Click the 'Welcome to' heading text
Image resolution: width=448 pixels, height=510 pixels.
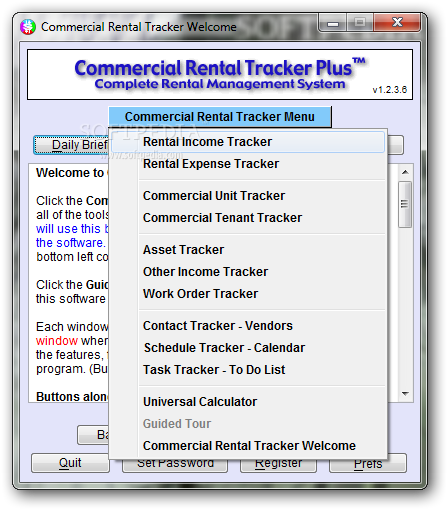click(70, 173)
